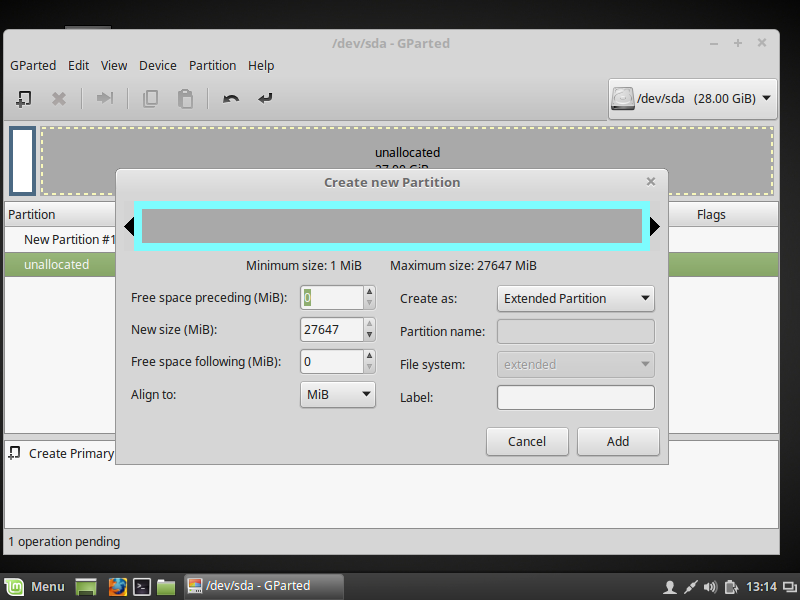Open the View menu
The image size is (800, 600).
114,66
